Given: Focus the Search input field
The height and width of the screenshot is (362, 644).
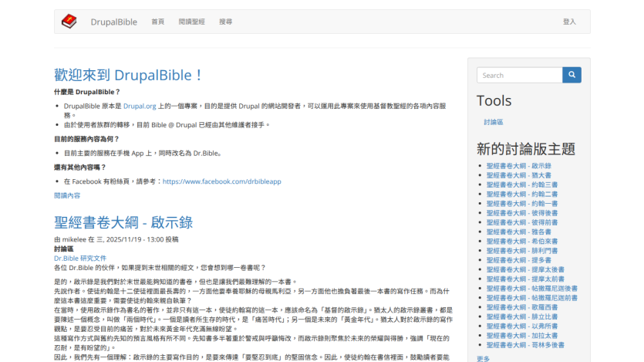Looking at the screenshot, I should (520, 75).
